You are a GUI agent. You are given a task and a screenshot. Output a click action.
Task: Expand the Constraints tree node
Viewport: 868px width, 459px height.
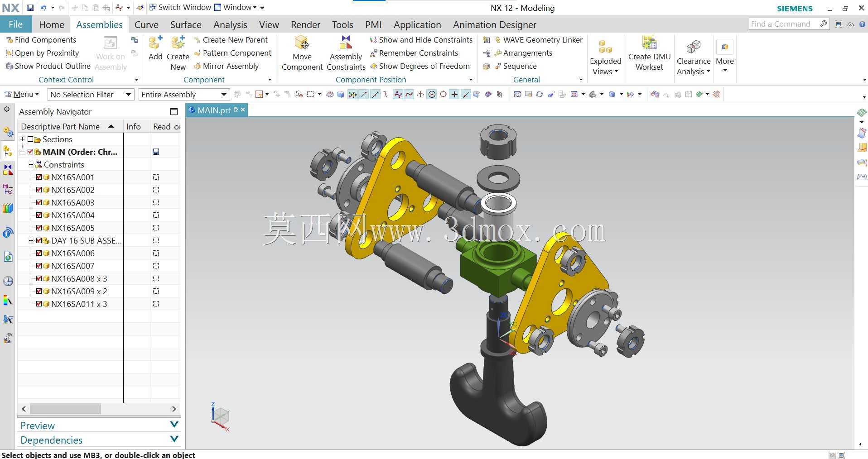31,164
